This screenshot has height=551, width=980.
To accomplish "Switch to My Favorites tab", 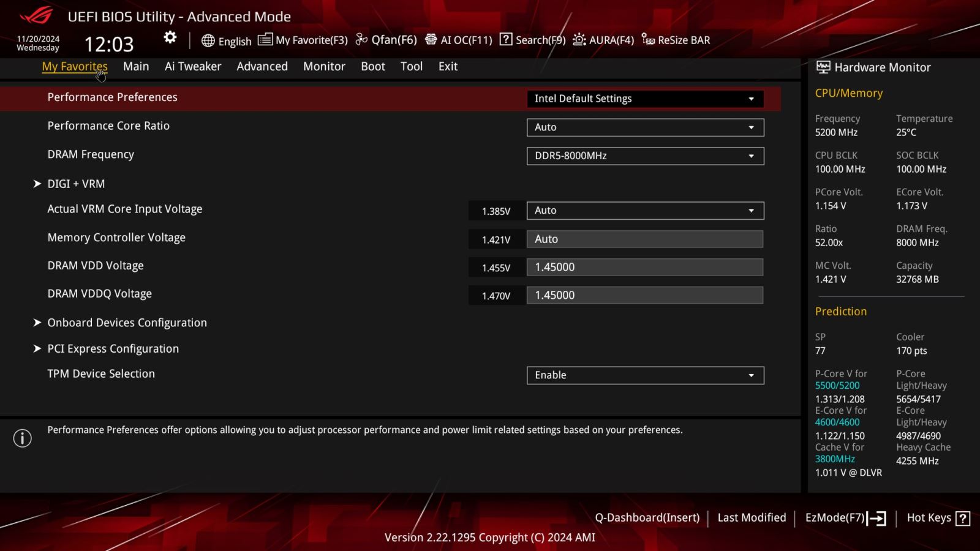I will (x=75, y=66).
